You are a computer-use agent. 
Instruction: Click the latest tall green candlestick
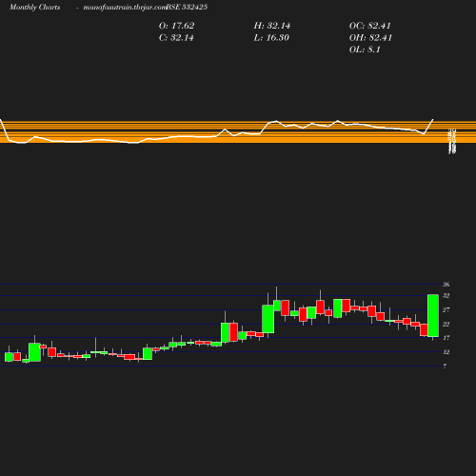point(433,316)
